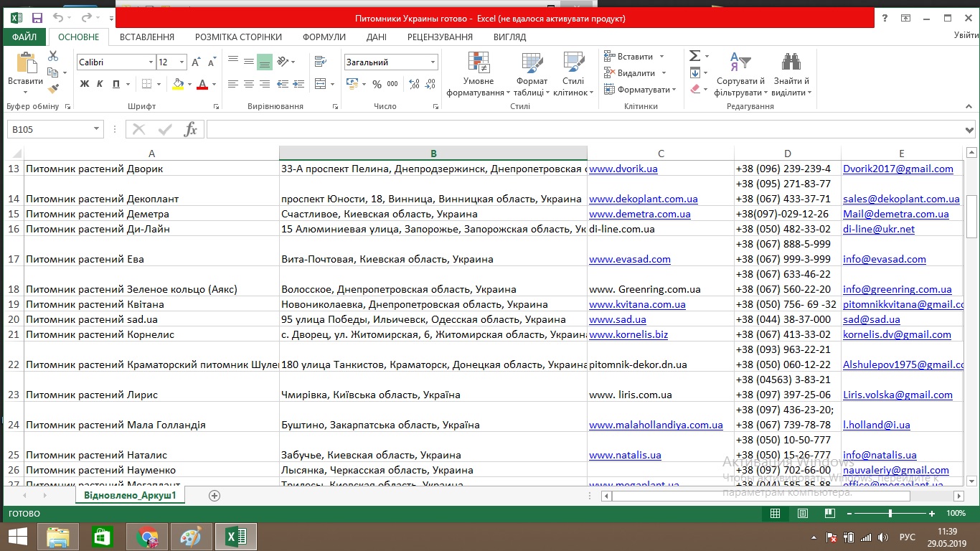
Task: Click the Save floppy disk icon
Action: (x=37, y=18)
